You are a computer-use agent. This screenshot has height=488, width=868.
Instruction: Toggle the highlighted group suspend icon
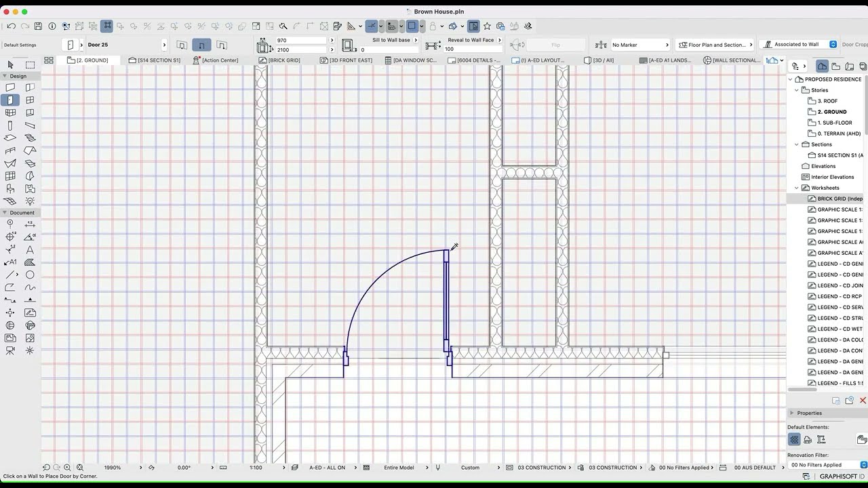pyautogui.click(x=106, y=26)
